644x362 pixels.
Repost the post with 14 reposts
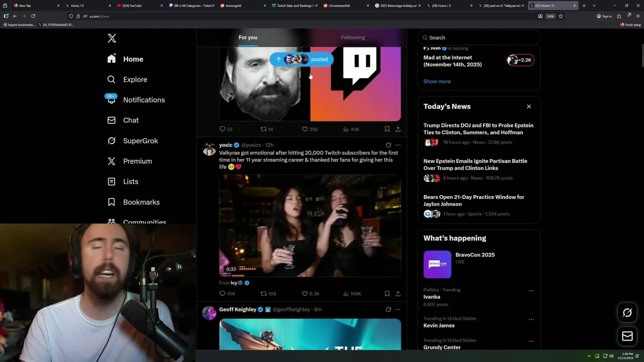[x=267, y=129]
